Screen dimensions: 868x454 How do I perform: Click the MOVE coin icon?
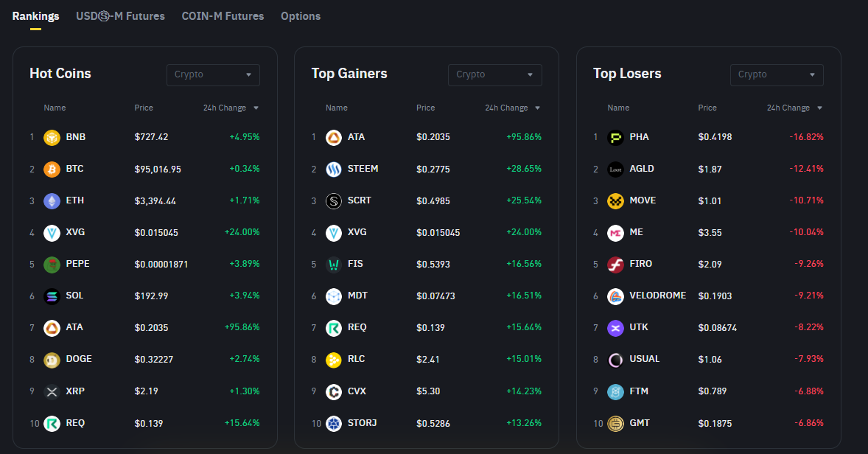[x=615, y=201]
